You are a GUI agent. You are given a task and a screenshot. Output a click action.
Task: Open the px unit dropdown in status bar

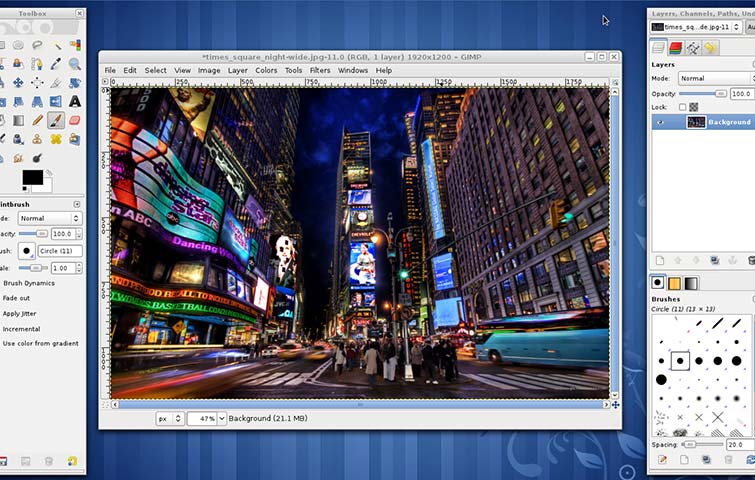click(x=169, y=418)
